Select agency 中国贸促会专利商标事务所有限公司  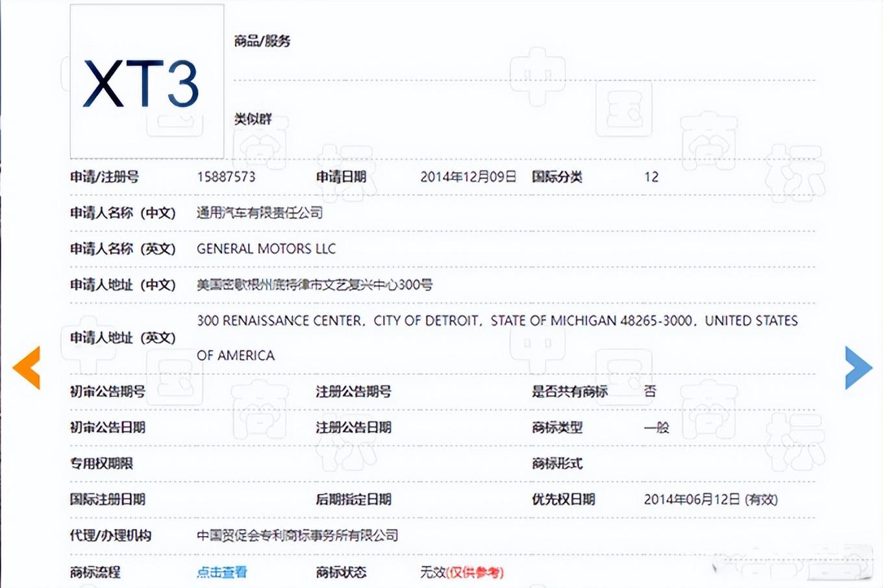click(x=297, y=535)
